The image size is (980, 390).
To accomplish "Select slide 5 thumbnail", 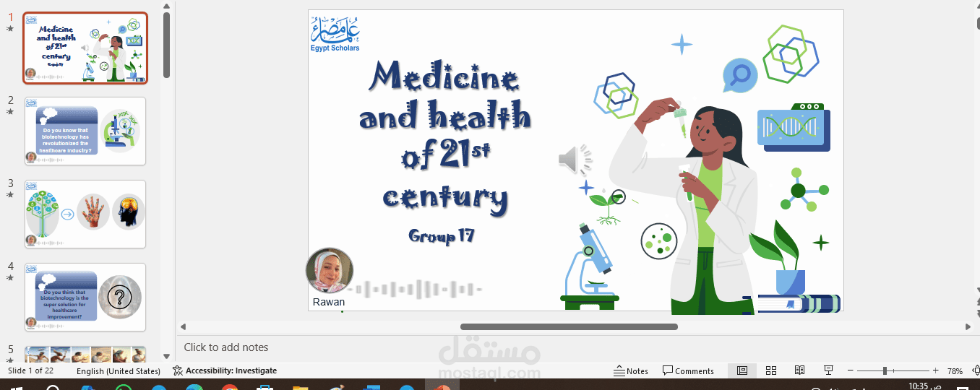I will [85, 354].
